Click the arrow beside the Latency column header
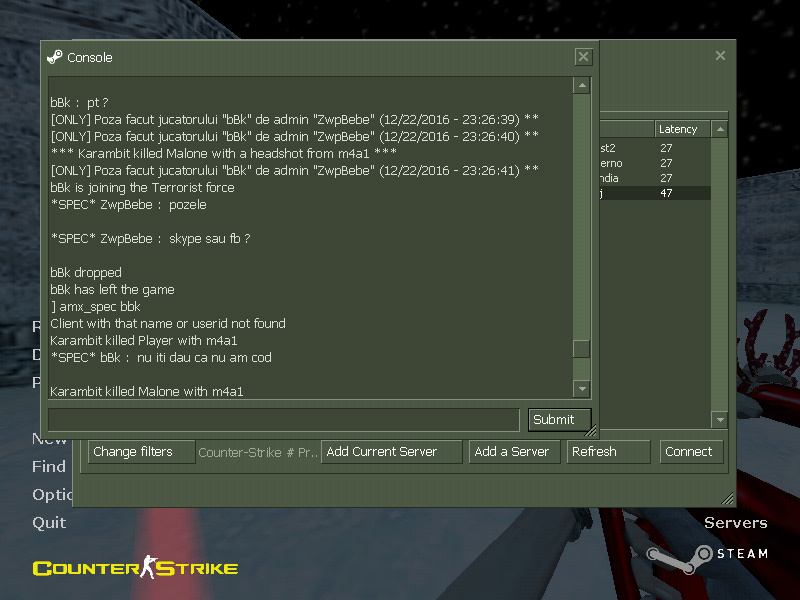 (718, 129)
